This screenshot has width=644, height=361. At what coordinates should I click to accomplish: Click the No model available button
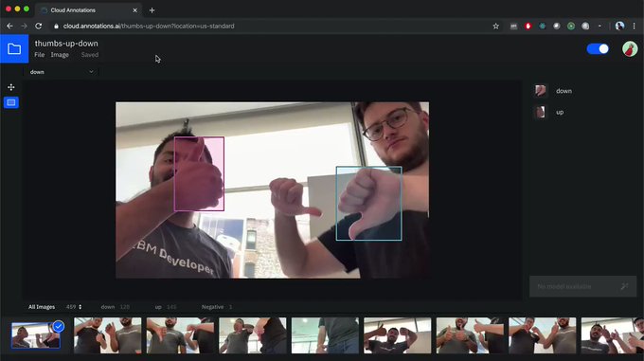coord(582,286)
